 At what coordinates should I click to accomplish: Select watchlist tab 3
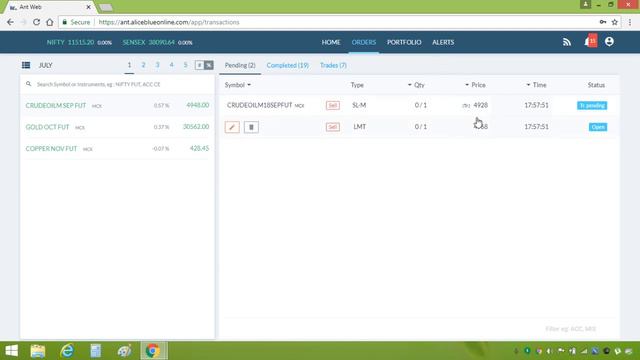[158, 65]
